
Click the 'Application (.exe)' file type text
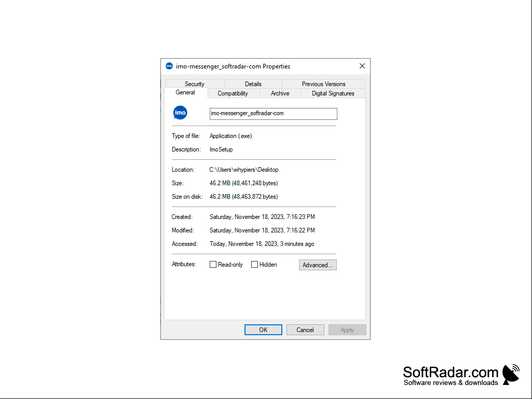pyautogui.click(x=231, y=136)
